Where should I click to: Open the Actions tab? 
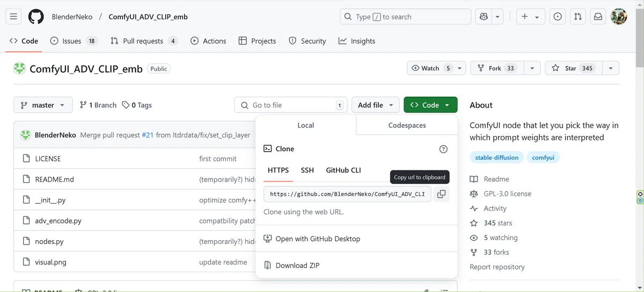pyautogui.click(x=208, y=41)
